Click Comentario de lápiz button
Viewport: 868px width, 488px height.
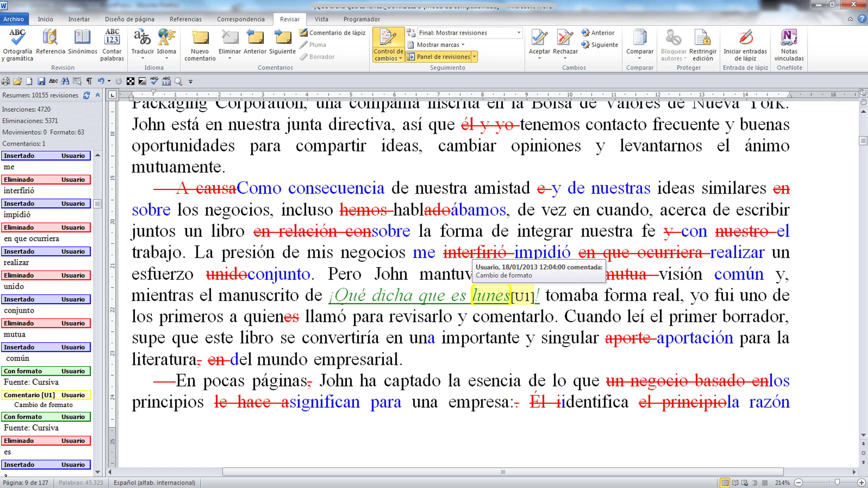click(x=333, y=33)
